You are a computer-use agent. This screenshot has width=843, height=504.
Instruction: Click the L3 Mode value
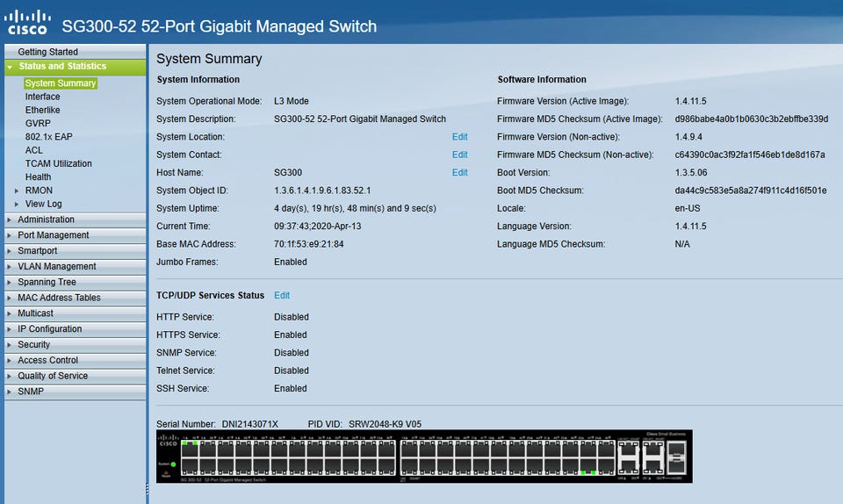click(x=292, y=101)
